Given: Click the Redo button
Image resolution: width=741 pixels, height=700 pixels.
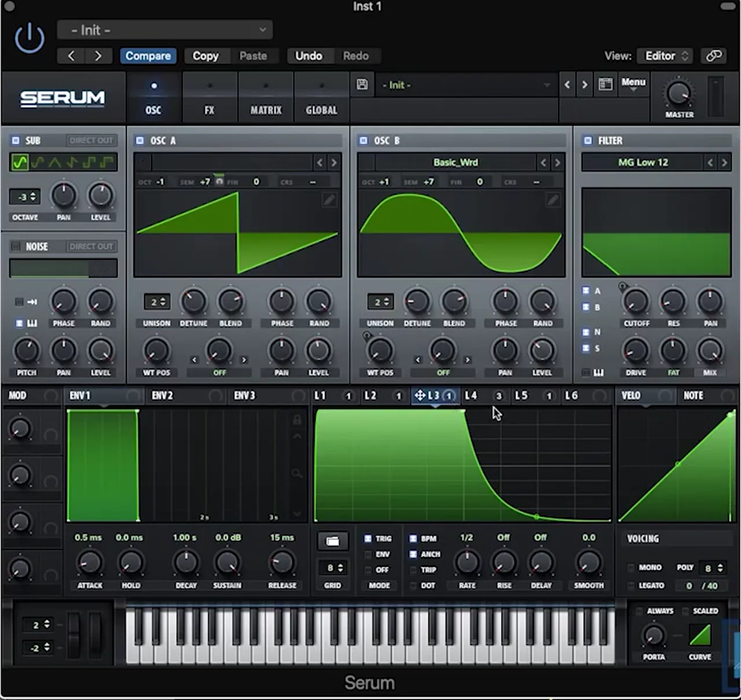Looking at the screenshot, I should tap(355, 56).
